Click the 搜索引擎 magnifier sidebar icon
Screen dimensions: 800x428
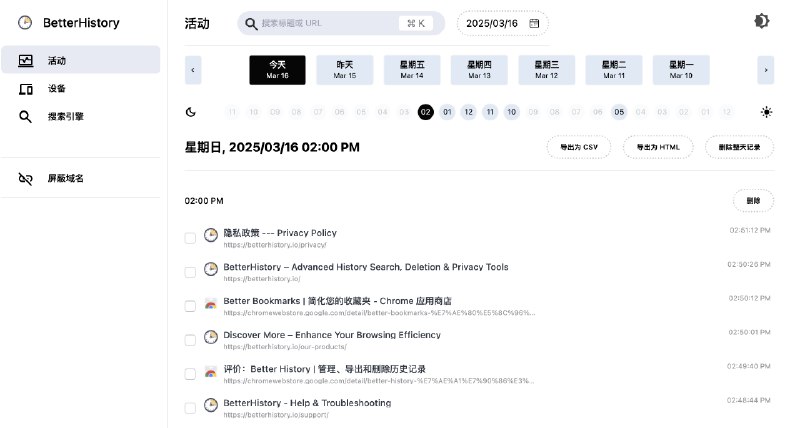click(26, 117)
